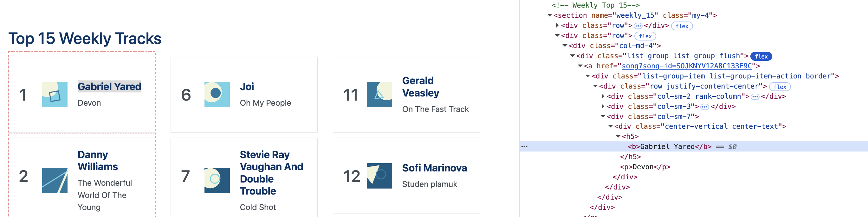Collapse the h5 element node
Viewport: 868px width, 217px height.
618,136
